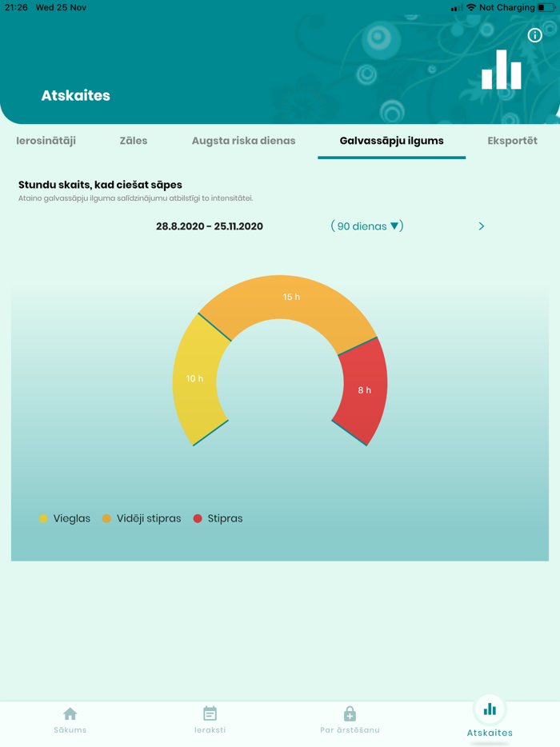Tap the Atskaites page title

76,95
